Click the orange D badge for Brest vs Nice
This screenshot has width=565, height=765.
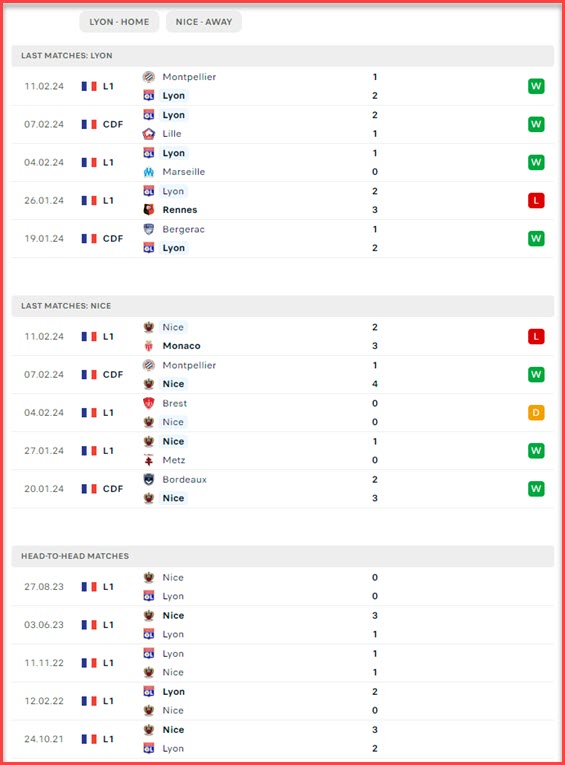point(536,413)
